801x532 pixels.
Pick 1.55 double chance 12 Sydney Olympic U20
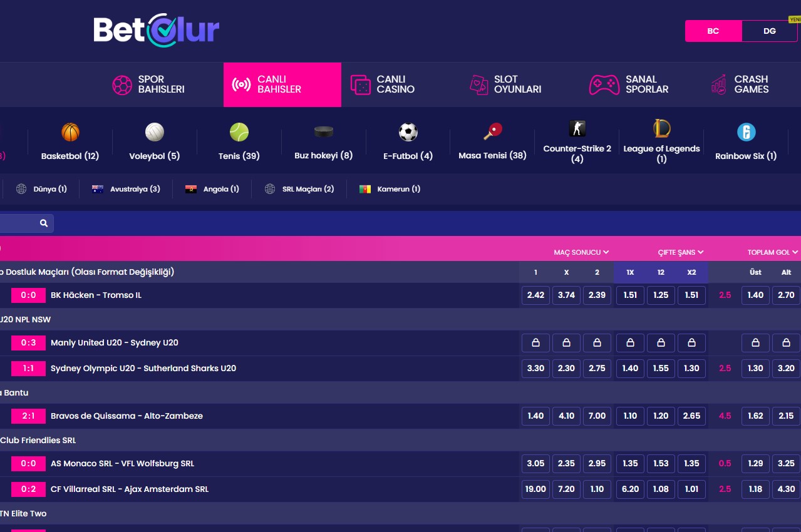pos(661,369)
